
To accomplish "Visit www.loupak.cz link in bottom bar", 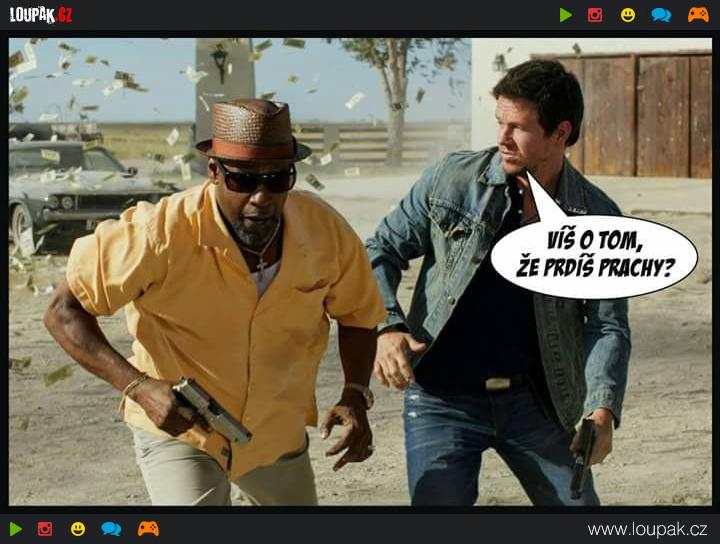I will (647, 529).
